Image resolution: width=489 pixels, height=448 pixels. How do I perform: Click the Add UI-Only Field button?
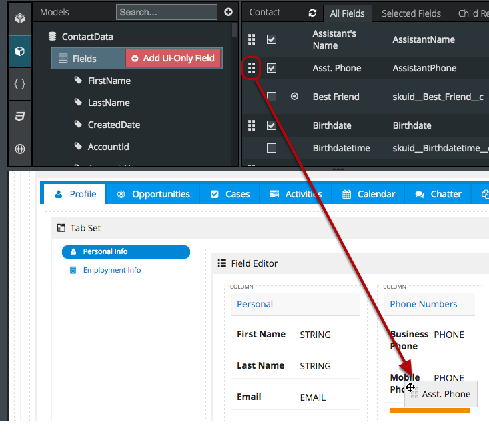(x=173, y=59)
